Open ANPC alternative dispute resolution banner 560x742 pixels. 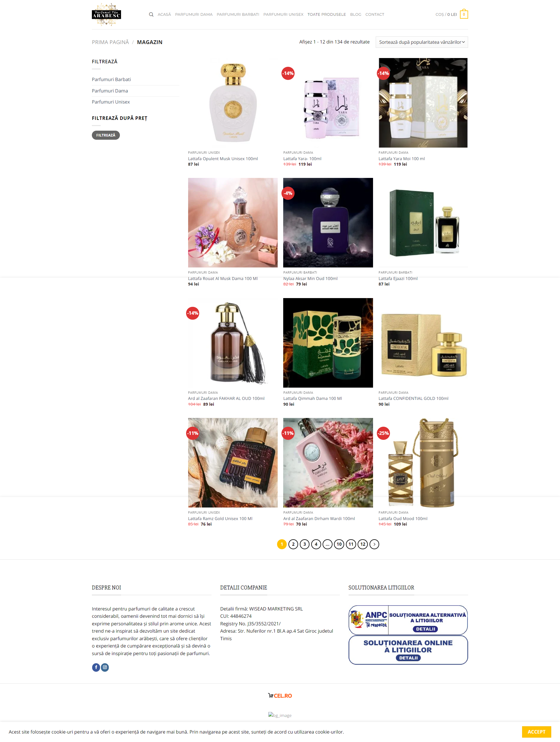click(408, 620)
